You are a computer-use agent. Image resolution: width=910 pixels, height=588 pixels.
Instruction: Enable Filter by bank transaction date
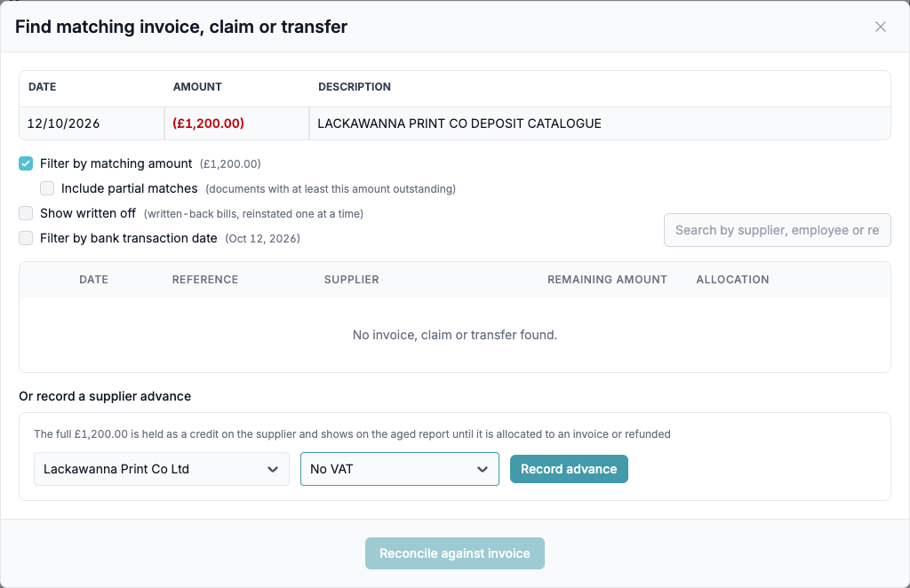coord(26,238)
